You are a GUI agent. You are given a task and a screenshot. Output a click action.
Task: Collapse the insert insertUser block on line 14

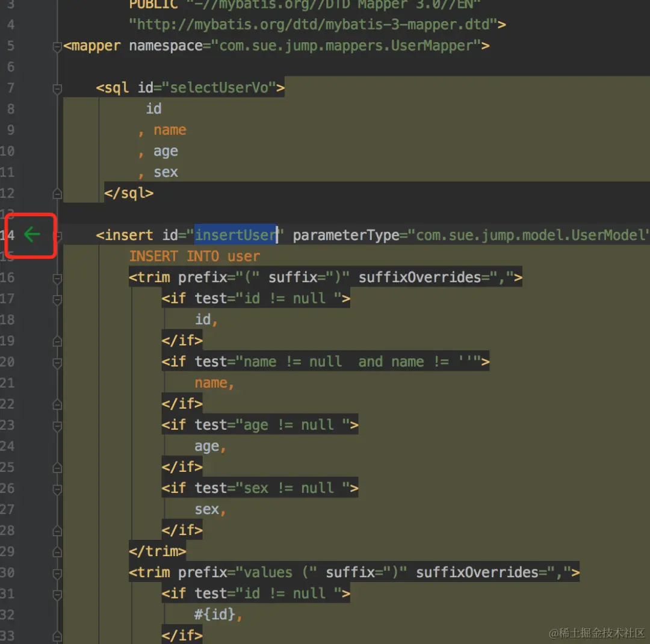point(59,236)
